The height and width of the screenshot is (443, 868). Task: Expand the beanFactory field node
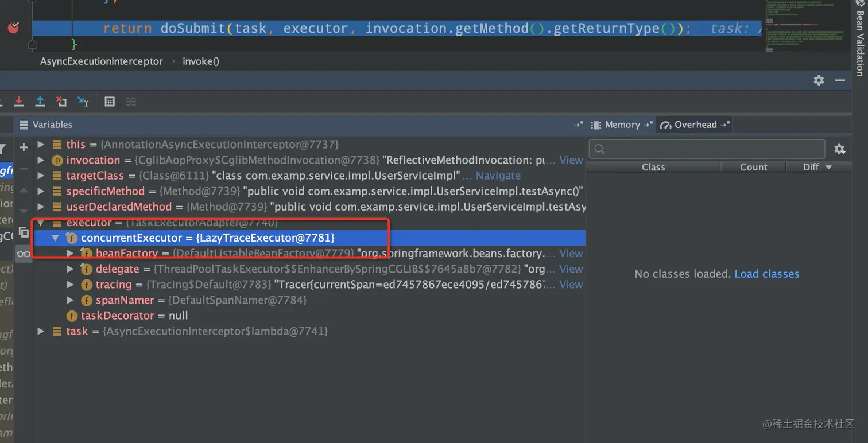71,254
